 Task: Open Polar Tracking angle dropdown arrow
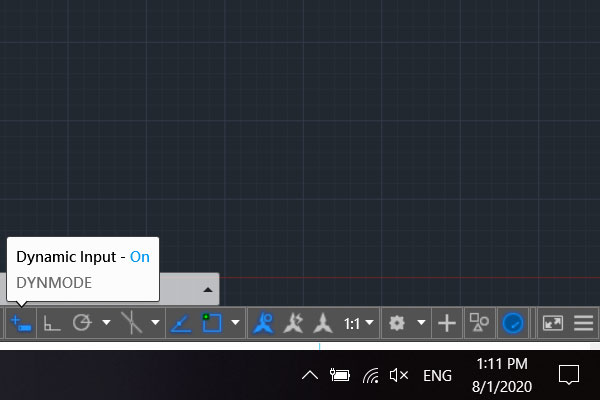pos(106,323)
